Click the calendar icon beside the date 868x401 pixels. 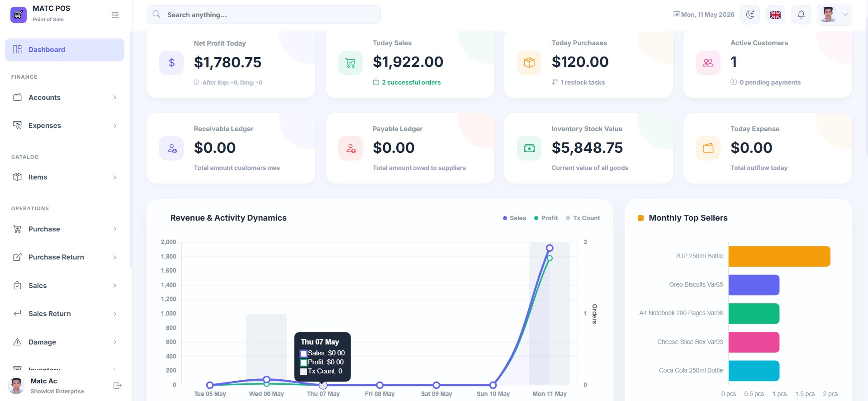tap(677, 14)
